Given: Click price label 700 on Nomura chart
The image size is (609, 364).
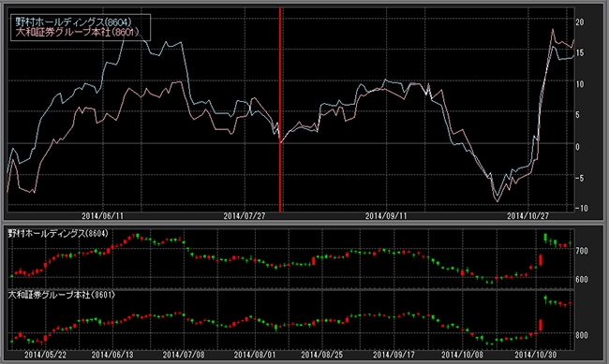Looking at the screenshot, I should pyautogui.click(x=582, y=251).
